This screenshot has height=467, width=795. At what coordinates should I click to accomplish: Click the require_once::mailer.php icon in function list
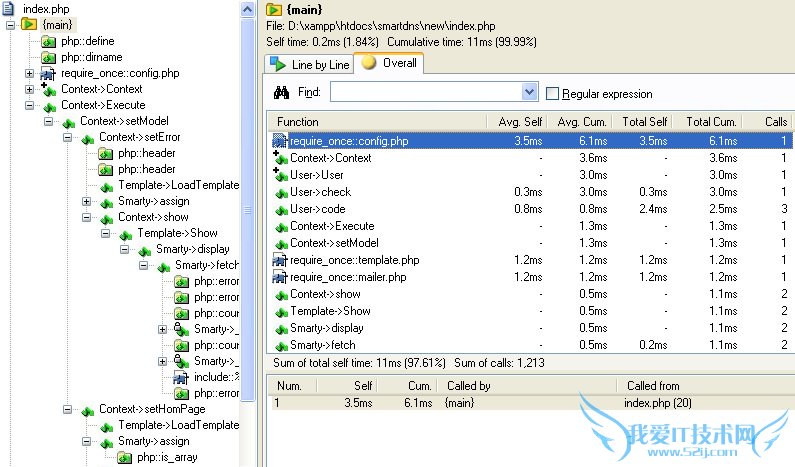click(x=280, y=277)
